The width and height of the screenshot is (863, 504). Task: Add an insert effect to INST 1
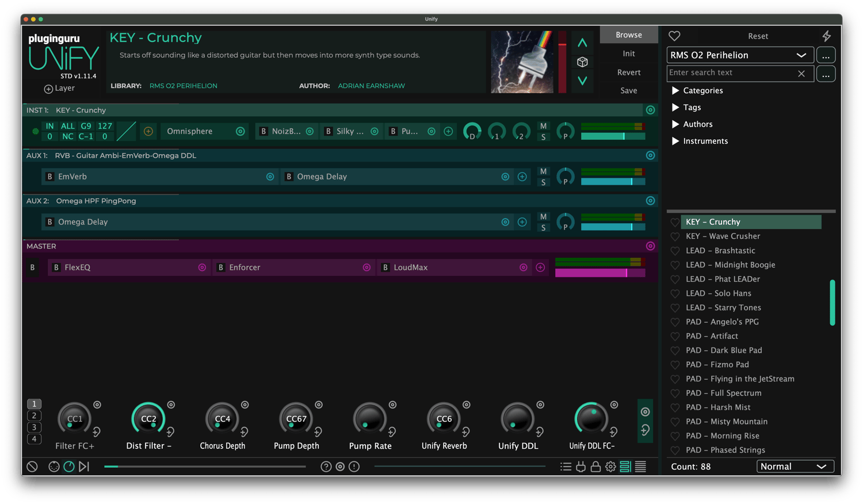(448, 131)
